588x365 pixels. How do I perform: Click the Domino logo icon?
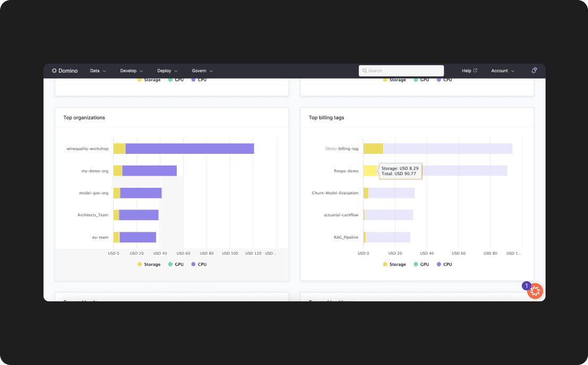[x=53, y=70]
